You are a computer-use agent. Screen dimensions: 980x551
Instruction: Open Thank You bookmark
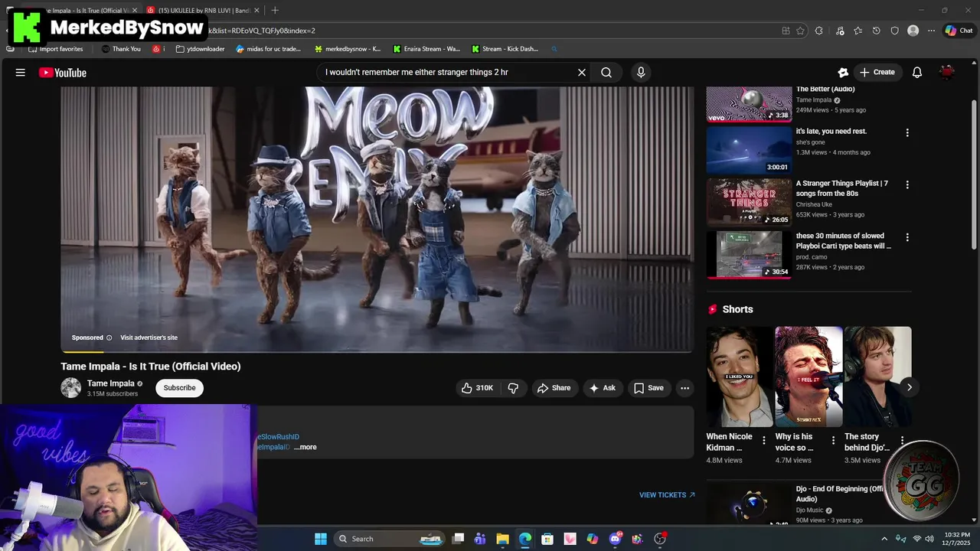click(x=121, y=49)
